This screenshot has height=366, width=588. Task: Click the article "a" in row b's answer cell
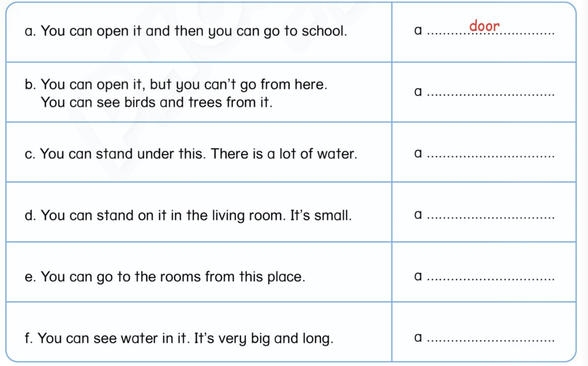click(418, 91)
